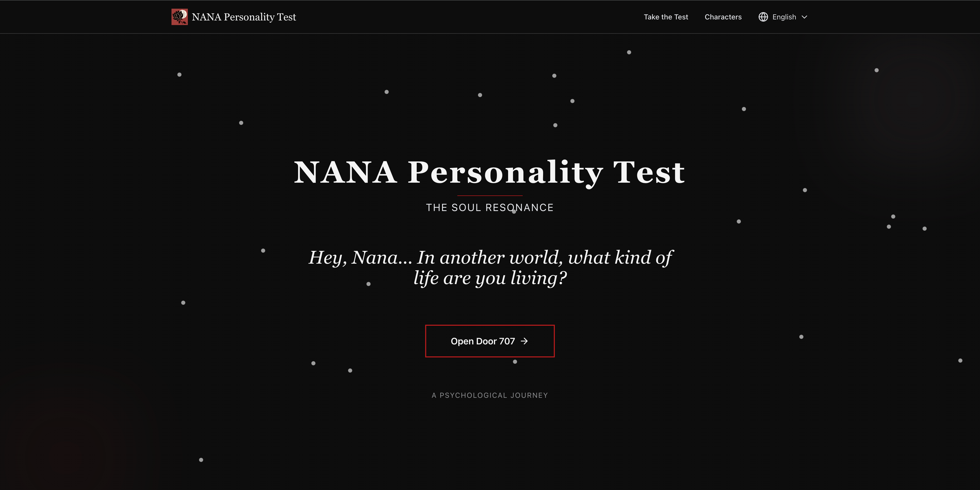The width and height of the screenshot is (980, 490).
Task: Click THE SOUL RESONANCE subtitle text
Action: (x=490, y=207)
